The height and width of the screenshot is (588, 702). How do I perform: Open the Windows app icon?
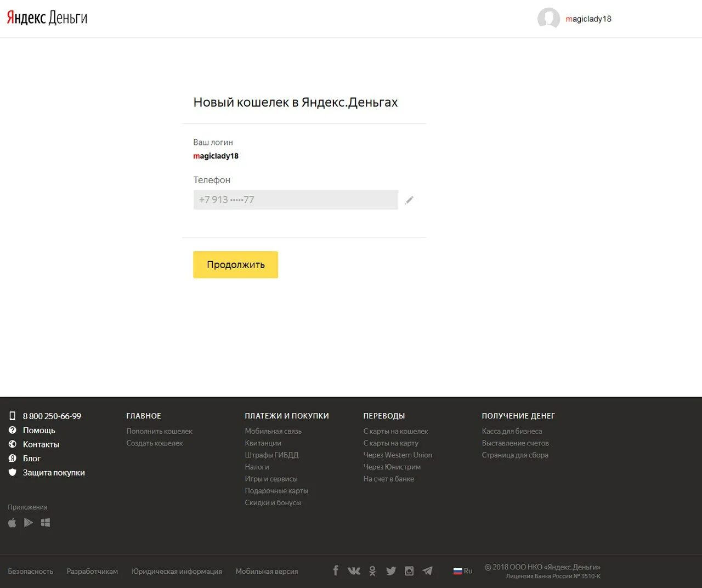click(46, 523)
